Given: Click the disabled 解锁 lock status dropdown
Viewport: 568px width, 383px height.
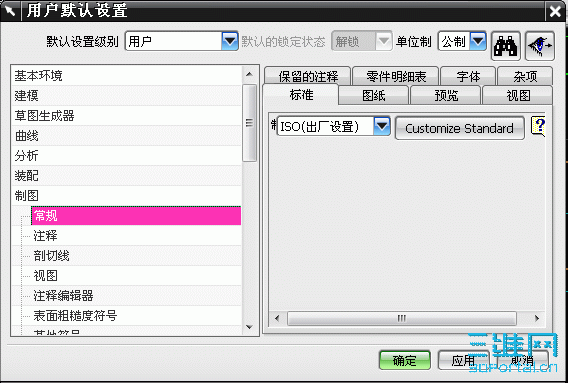Looking at the screenshot, I should coord(362,41).
